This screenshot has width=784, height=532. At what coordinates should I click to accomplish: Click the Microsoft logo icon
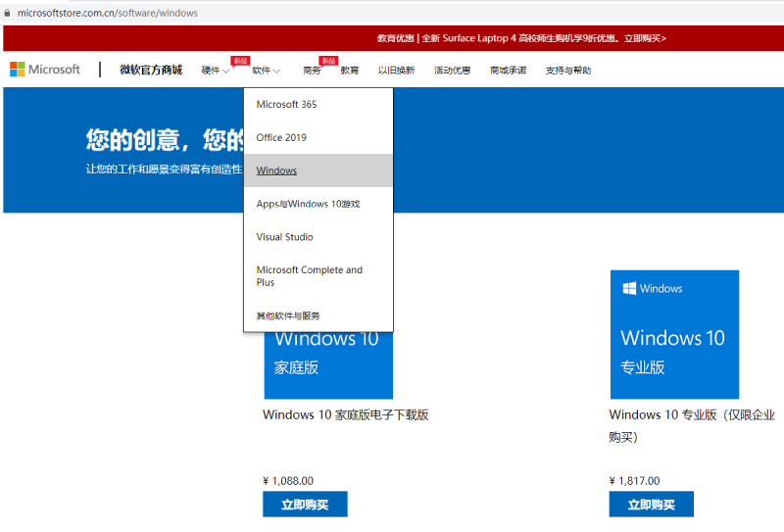tap(18, 69)
